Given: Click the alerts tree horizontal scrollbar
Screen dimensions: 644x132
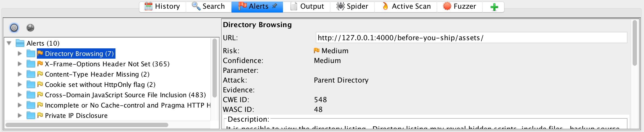Looking at the screenshot, I should point(87,125).
